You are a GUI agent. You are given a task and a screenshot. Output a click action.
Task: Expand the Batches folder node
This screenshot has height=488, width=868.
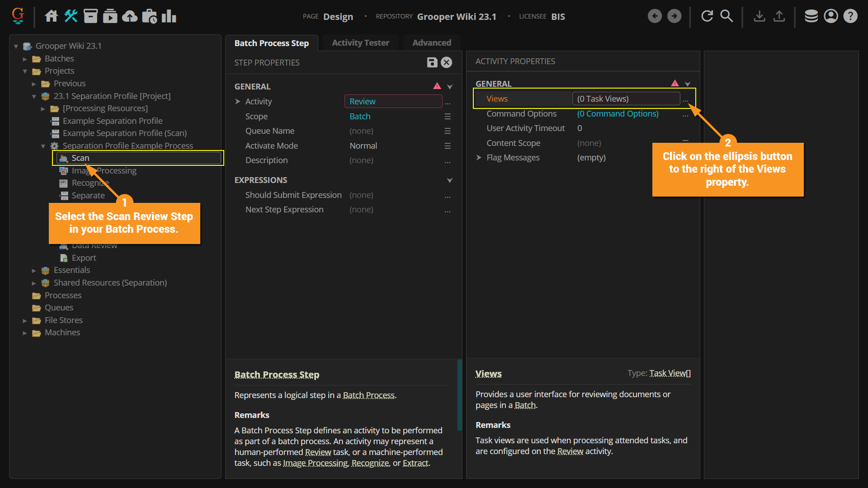click(25, 59)
